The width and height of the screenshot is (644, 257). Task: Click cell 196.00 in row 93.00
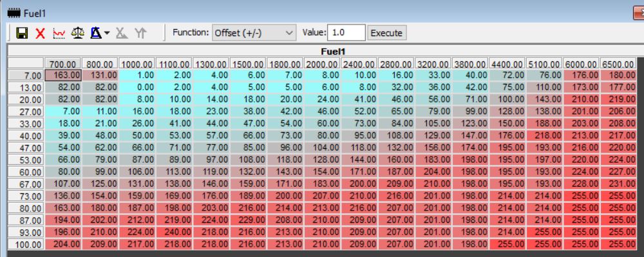63,233
